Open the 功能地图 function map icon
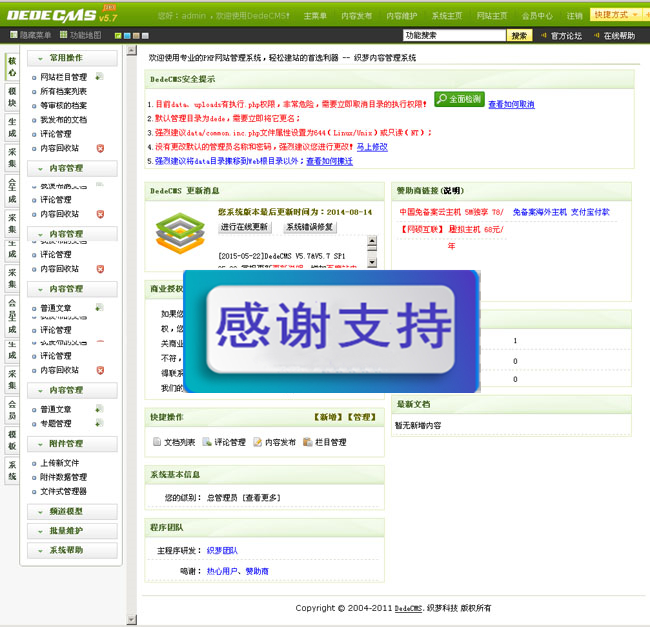Image resolution: width=650 pixels, height=627 pixels. pos(63,35)
